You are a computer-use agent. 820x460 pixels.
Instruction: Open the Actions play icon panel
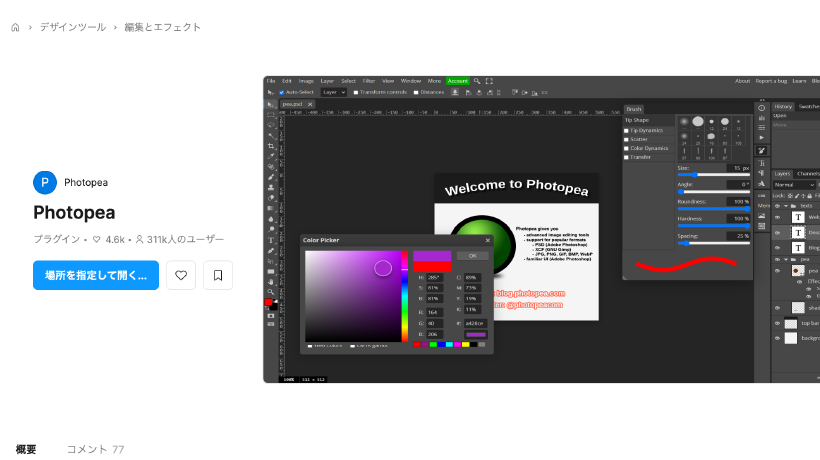[761, 137]
